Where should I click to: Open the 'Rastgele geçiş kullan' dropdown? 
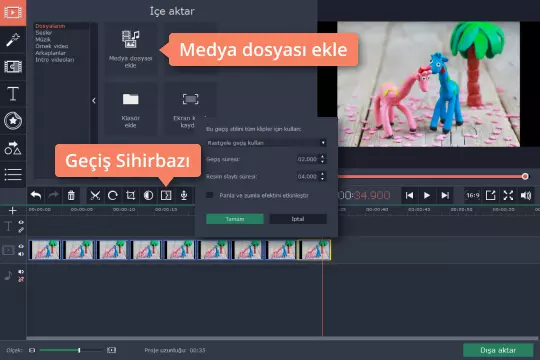(x=266, y=143)
